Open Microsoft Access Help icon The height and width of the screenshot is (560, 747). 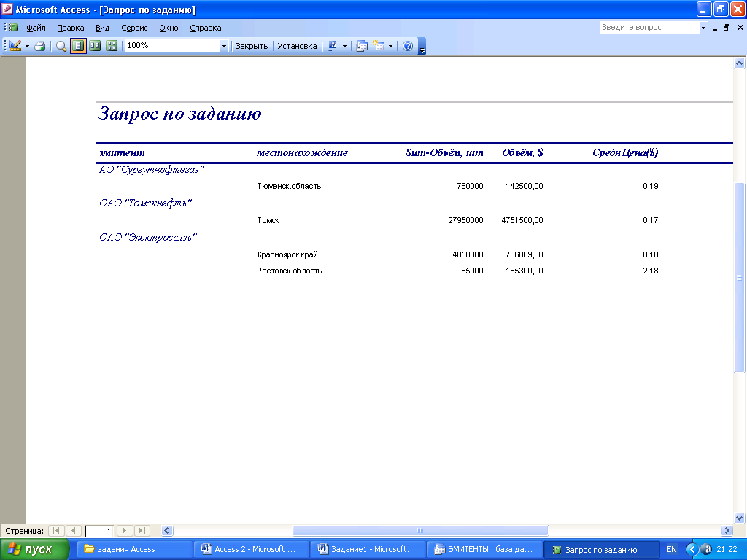(x=408, y=46)
